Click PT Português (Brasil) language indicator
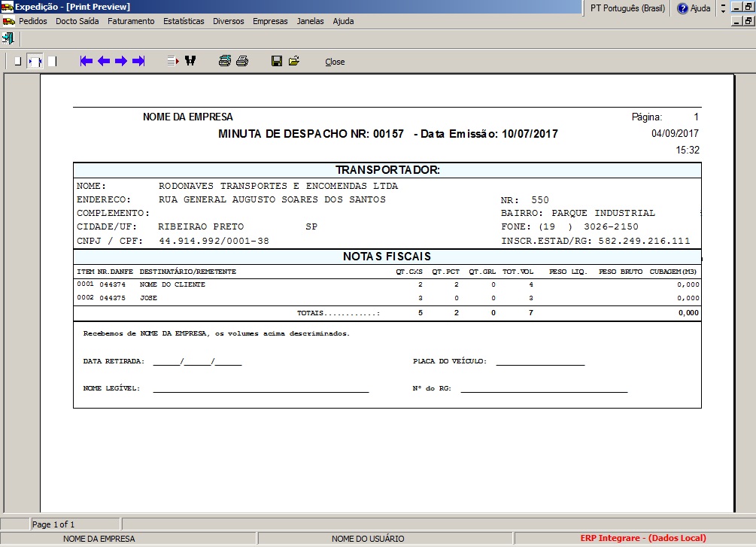The width and height of the screenshot is (756, 547). tap(626, 8)
